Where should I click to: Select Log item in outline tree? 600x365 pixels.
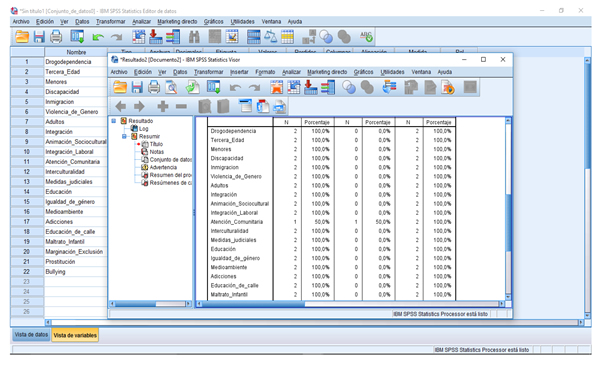pyautogui.click(x=143, y=129)
